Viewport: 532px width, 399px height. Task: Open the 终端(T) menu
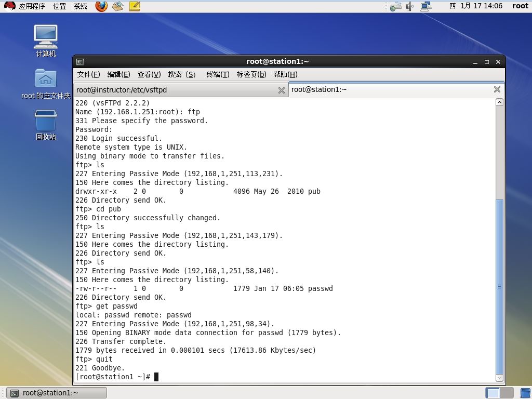point(218,74)
